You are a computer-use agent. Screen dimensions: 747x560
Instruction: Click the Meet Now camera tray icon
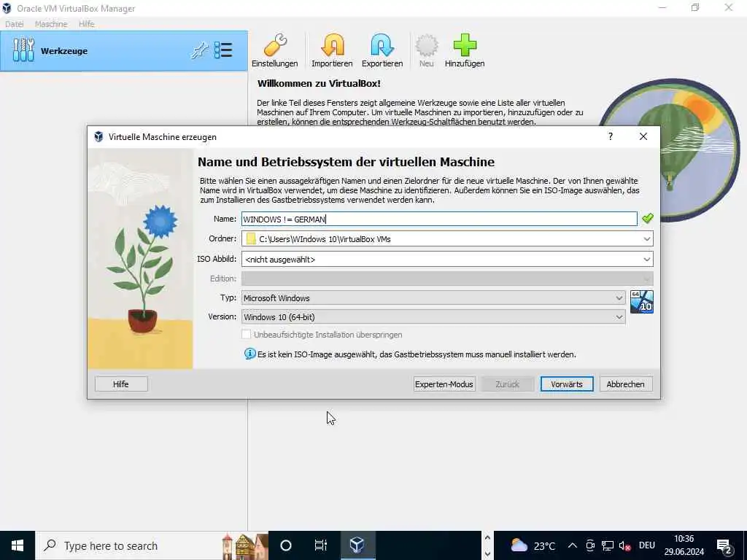589,545
